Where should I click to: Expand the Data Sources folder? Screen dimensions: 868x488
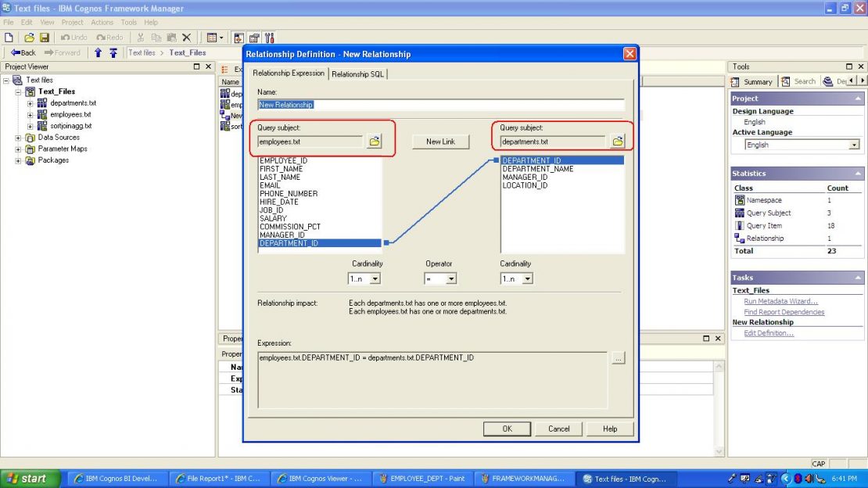18,138
